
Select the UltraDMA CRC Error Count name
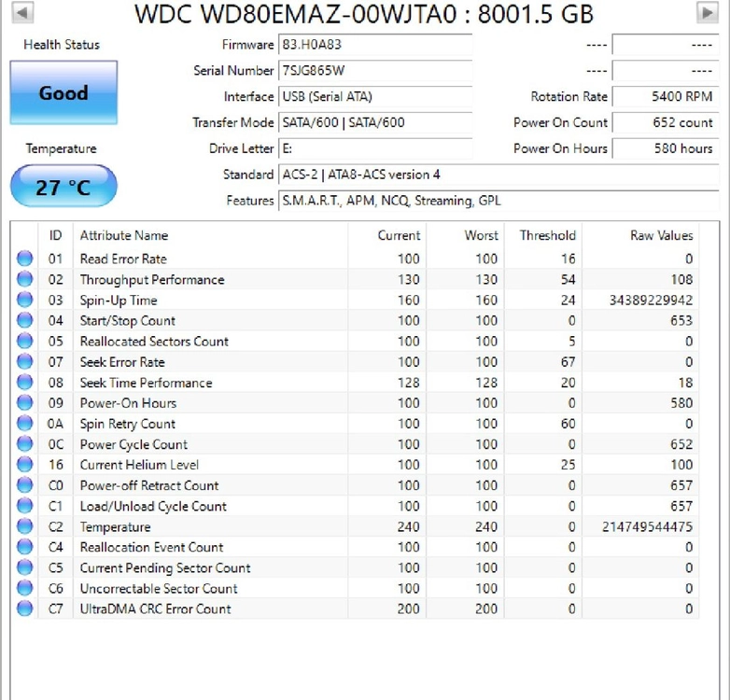[x=156, y=609]
